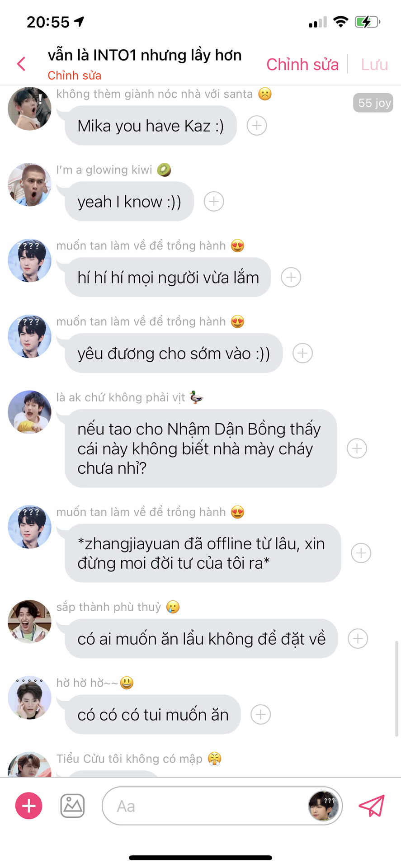The image size is (401, 868).
Task: Tap the pink send paper-plane icon
Action: [x=372, y=806]
